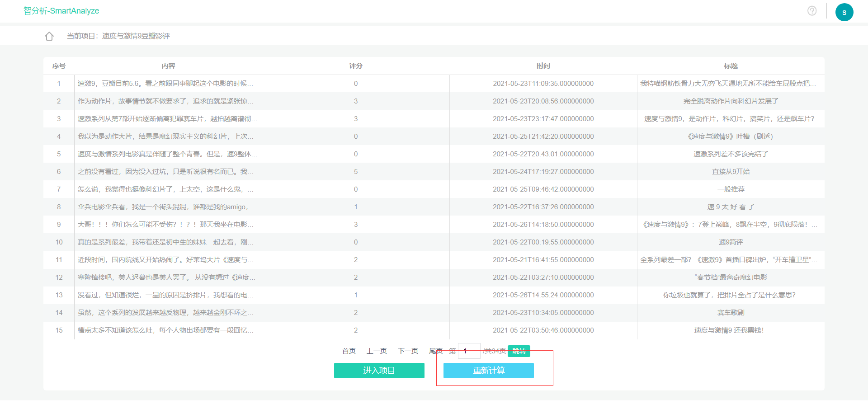Screen dimensions: 868x404
Task: Open the user avatar 's' menu
Action: coord(844,12)
